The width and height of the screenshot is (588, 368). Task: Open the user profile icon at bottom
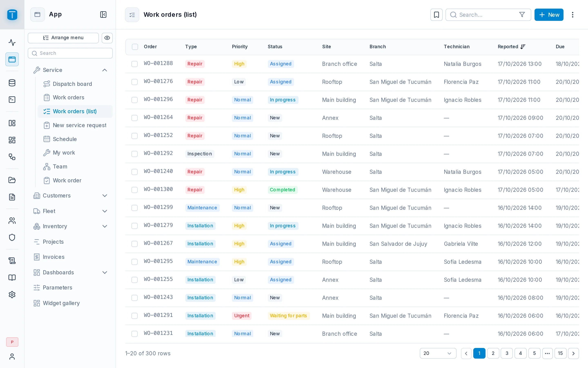[12, 357]
